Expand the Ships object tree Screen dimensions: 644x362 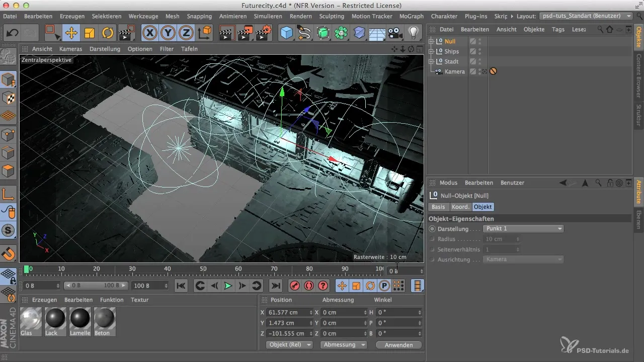pyautogui.click(x=431, y=52)
